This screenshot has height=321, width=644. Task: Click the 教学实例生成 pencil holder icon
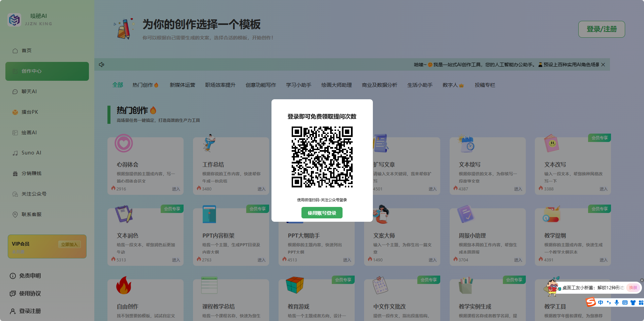pos(466,285)
